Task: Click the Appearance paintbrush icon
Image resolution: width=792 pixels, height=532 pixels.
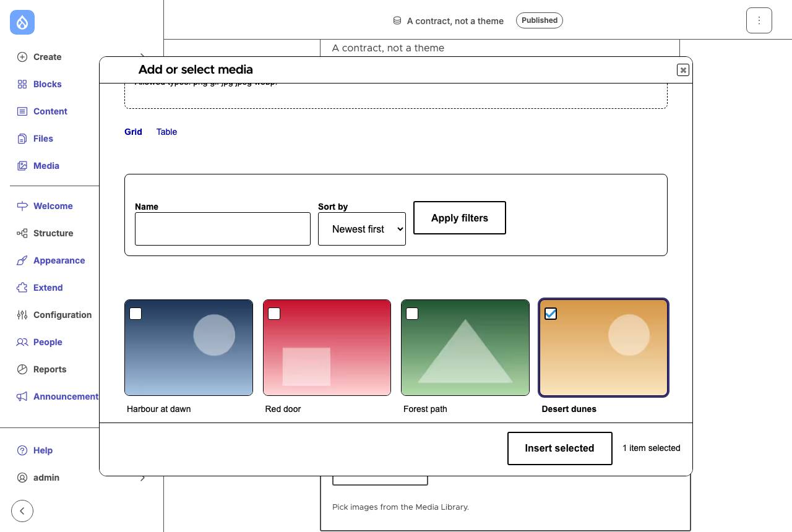Action: pos(22,260)
